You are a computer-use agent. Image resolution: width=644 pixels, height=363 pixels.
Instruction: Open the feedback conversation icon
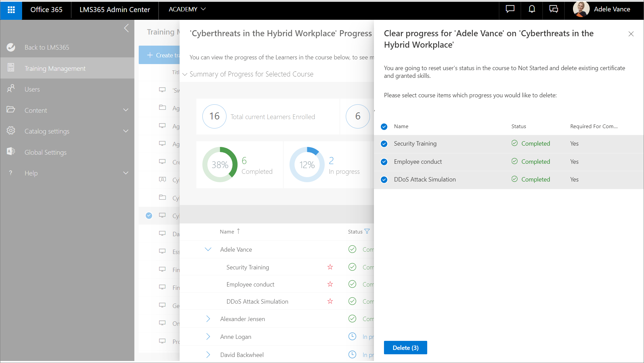[554, 9]
